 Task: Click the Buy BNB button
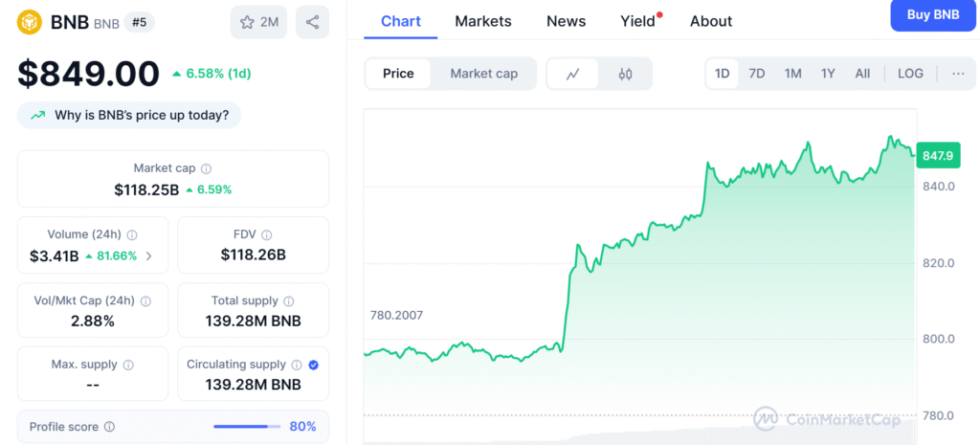click(x=932, y=14)
